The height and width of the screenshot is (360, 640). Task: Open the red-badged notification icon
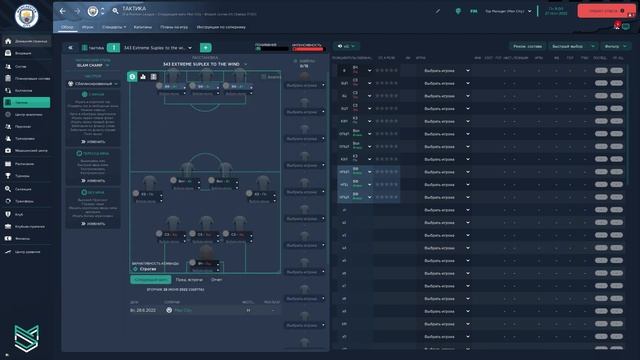617,26
